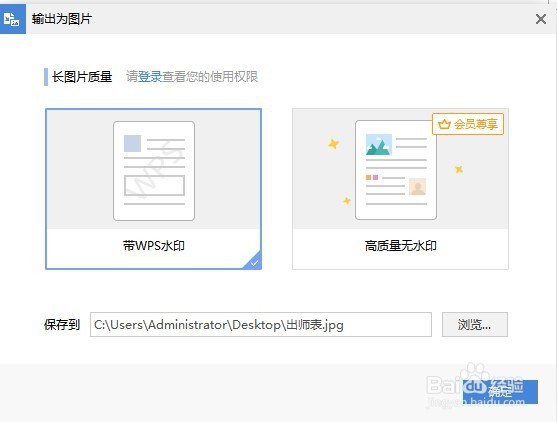Select the 带WPS水印 option card
Image resolution: width=557 pixels, height=422 pixels.
(x=153, y=189)
